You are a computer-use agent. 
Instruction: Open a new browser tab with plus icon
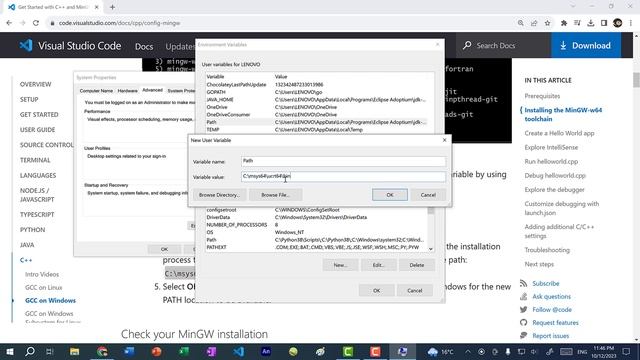pyautogui.click(x=112, y=7)
